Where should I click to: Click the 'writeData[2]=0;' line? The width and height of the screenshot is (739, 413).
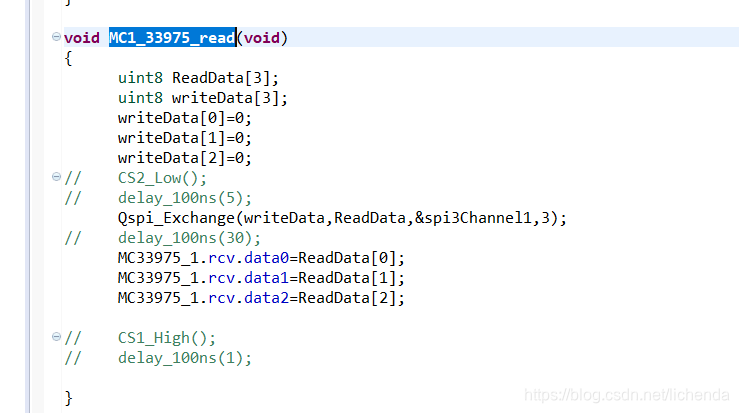tap(185, 158)
